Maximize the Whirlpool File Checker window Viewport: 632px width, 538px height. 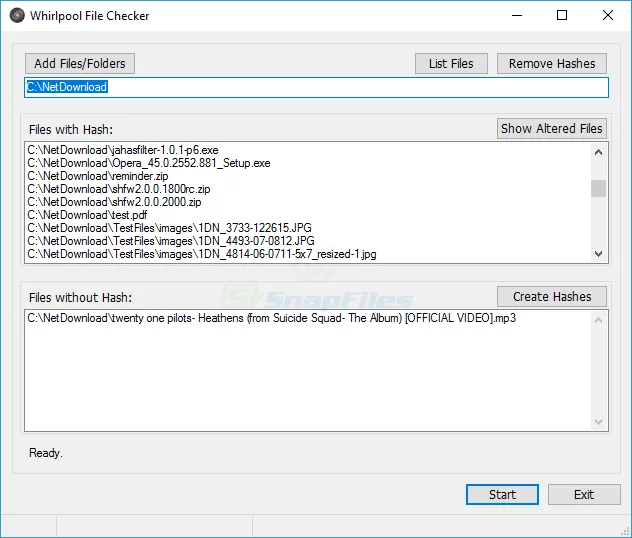click(562, 16)
